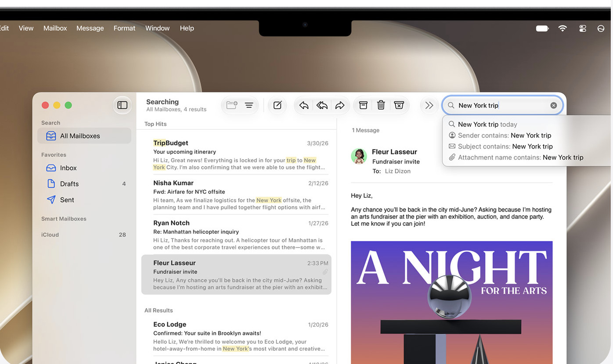Click the move-to-mailbox folder icon
613x364 pixels.
click(231, 105)
